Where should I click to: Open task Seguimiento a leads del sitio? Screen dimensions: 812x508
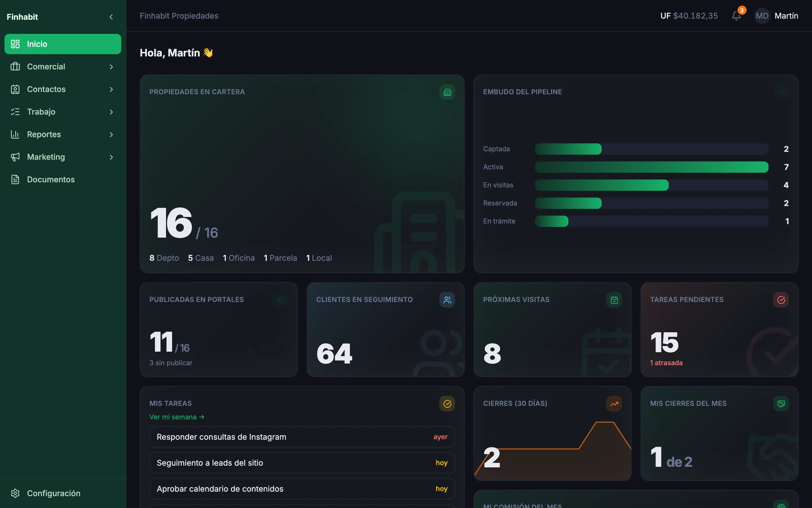302,463
